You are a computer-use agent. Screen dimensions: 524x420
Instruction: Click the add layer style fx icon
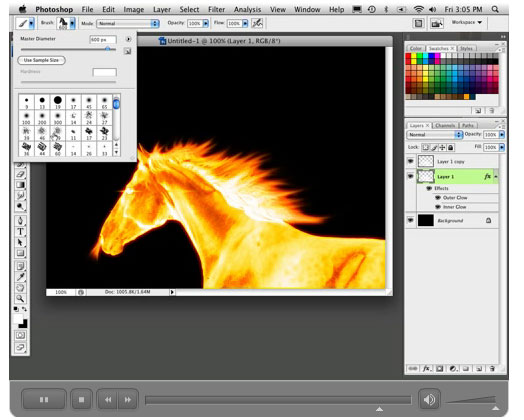pos(426,369)
